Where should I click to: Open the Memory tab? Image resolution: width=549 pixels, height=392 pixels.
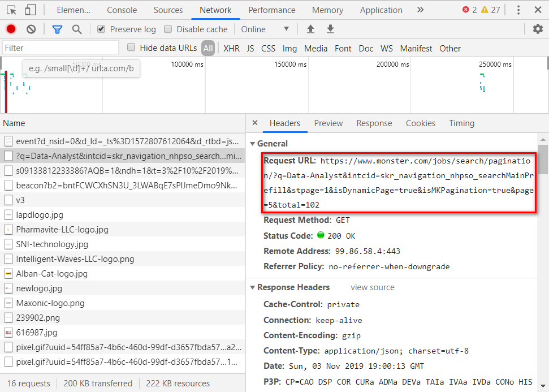327,10
